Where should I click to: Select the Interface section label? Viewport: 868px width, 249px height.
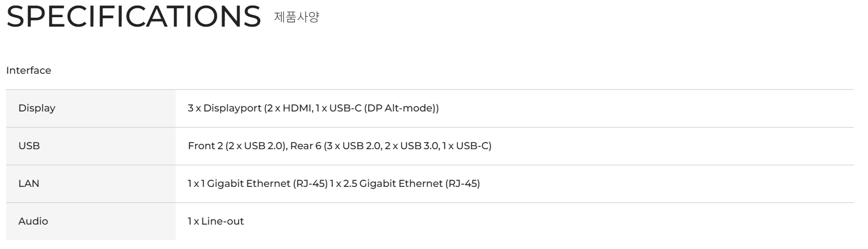point(28,70)
